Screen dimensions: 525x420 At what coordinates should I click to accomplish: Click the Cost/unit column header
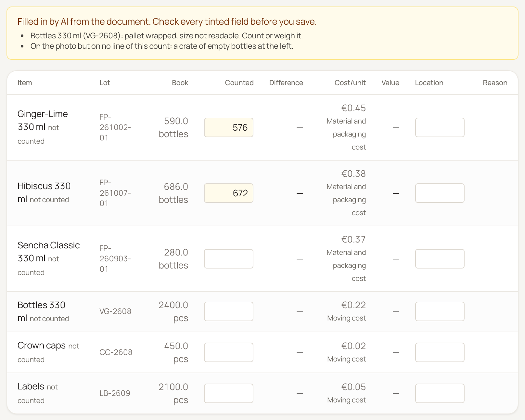click(x=350, y=83)
